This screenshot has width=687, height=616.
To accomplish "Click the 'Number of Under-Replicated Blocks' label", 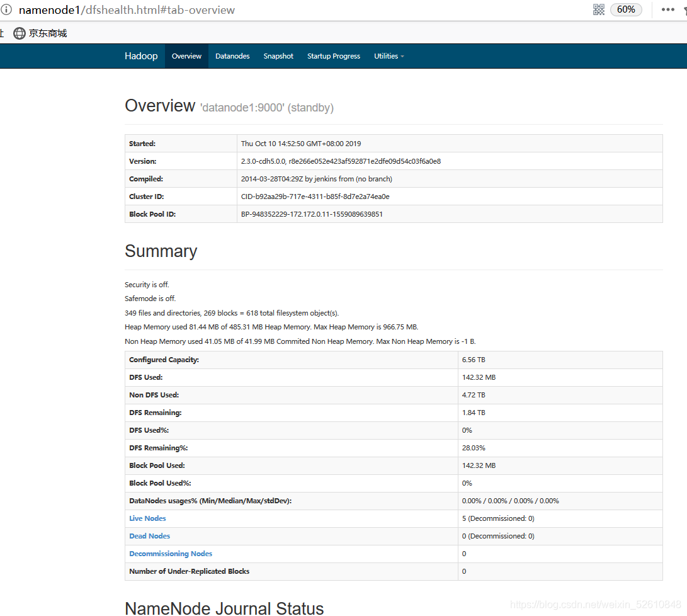I will 190,571.
